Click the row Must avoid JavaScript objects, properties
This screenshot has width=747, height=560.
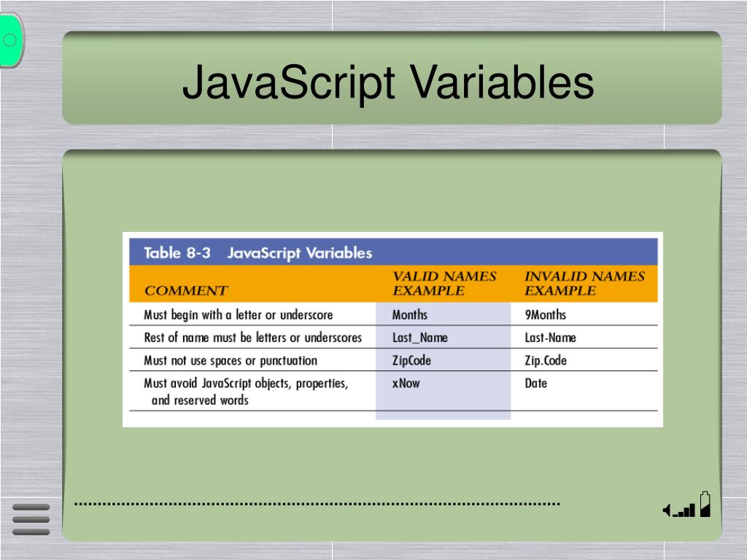[393, 391]
